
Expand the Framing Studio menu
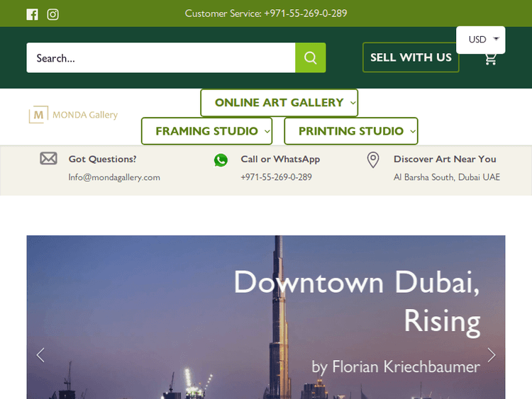(x=206, y=131)
